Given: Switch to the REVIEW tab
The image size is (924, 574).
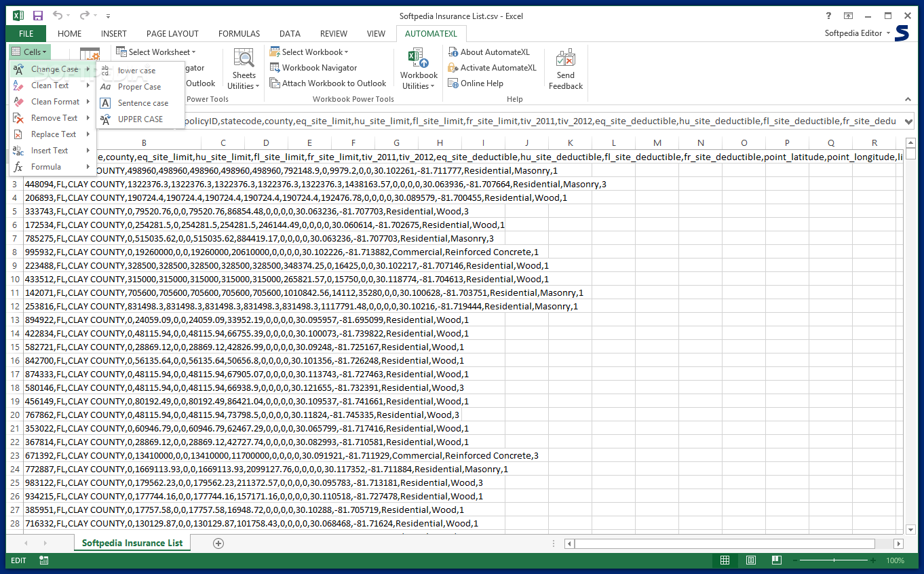Looking at the screenshot, I should [x=334, y=33].
